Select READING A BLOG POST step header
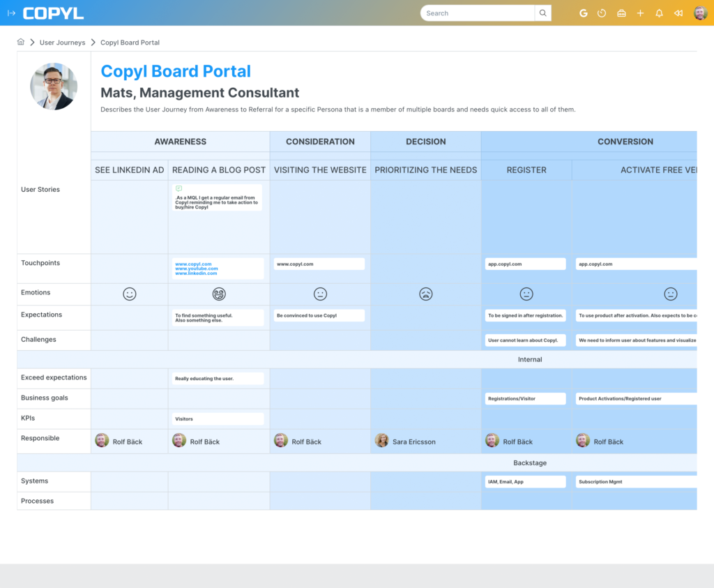The image size is (714, 588). [x=219, y=170]
